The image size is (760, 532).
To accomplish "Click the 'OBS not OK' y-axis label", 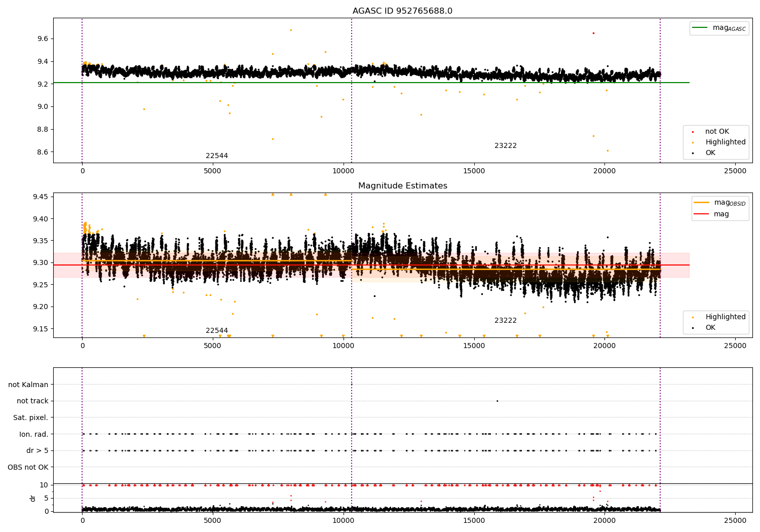I will 28,468.
